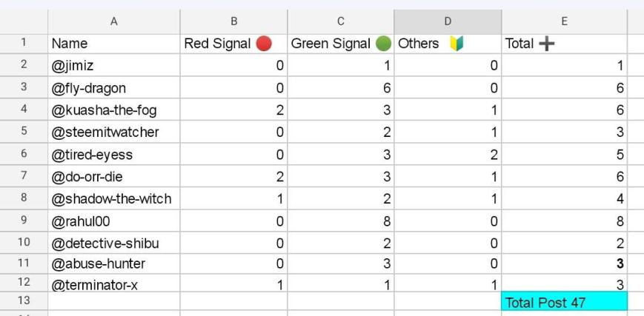Viewport: 644px width, 316px height.
Task: Select row 9 header
Action: [24, 221]
